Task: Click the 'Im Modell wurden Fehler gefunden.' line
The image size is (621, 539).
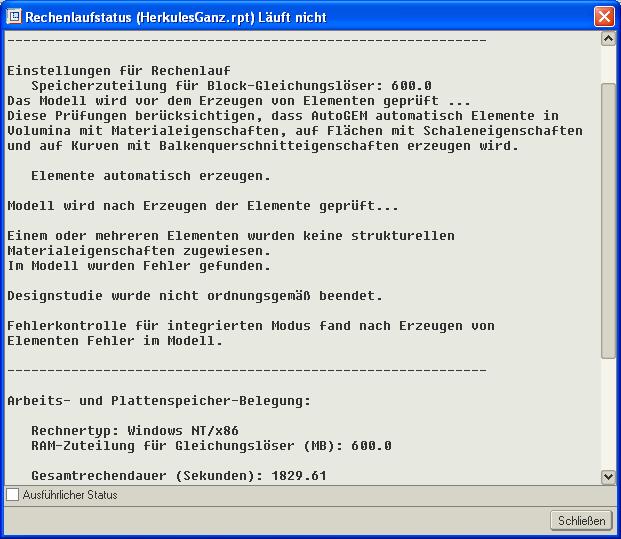Action: tap(139, 265)
